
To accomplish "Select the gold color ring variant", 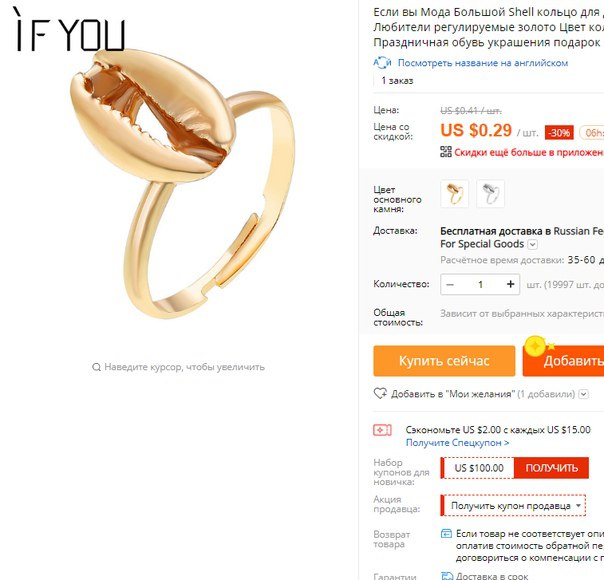I will pyautogui.click(x=455, y=194).
